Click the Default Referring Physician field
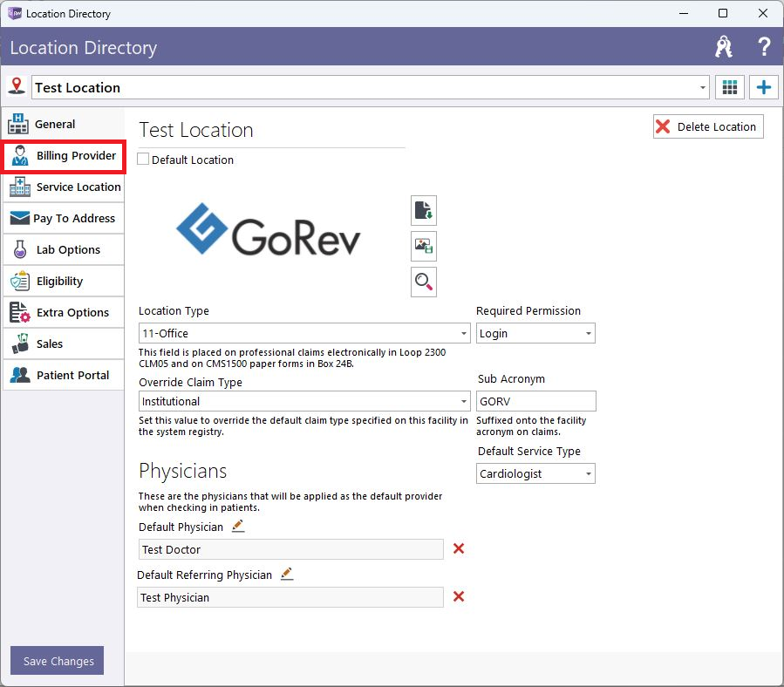This screenshot has width=784, height=687. [290, 597]
